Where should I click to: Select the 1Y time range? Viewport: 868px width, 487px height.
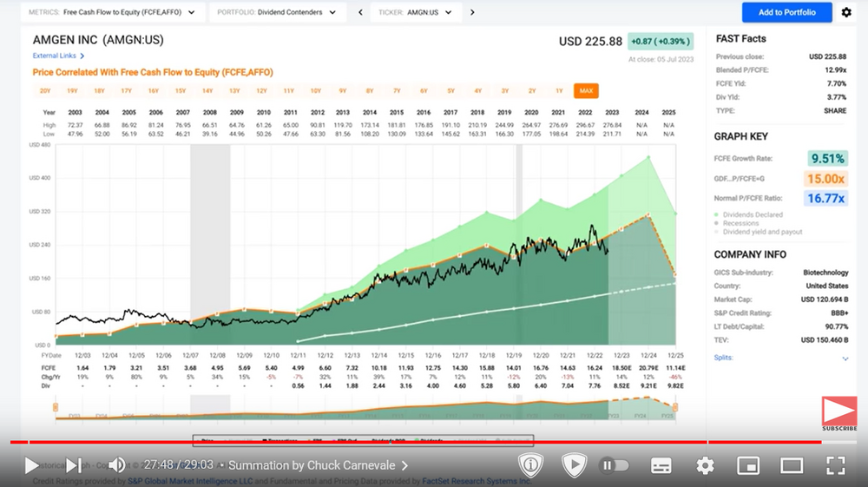(x=560, y=91)
